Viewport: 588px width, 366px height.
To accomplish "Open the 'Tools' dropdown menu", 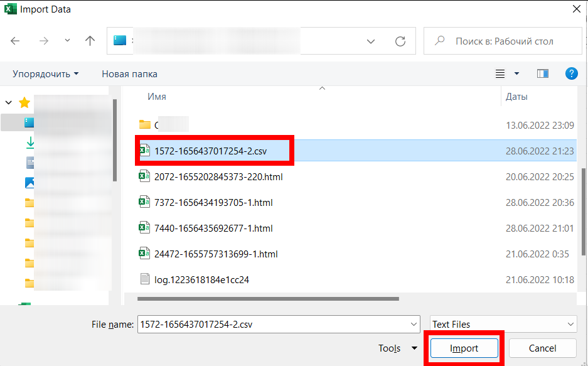I will pos(398,348).
